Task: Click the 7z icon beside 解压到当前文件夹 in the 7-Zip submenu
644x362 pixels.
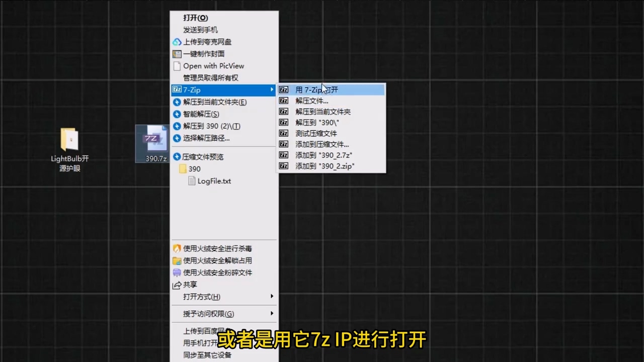Action: tap(284, 112)
